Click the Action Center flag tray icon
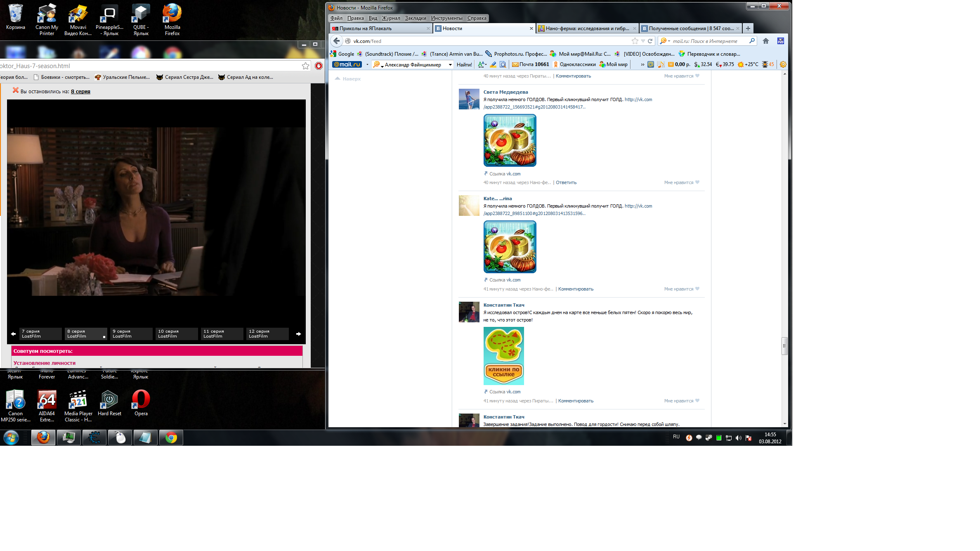Viewport: 980px width, 551px height. 749,438
